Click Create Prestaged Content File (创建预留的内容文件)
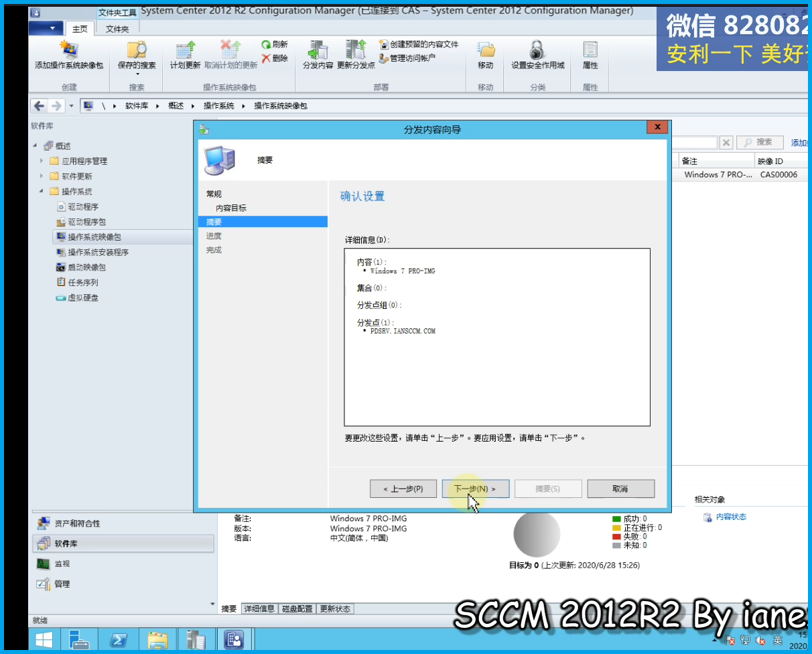812x654 pixels. click(419, 44)
